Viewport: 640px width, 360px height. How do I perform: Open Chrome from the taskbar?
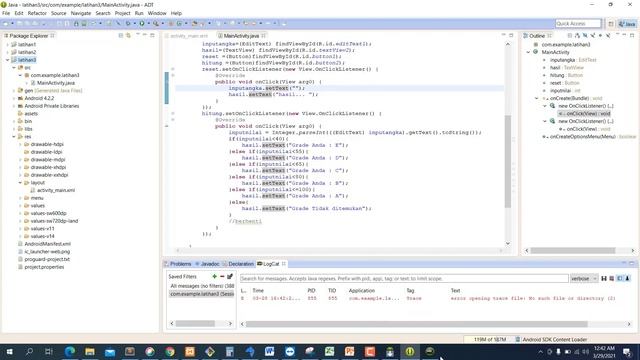pos(170,351)
